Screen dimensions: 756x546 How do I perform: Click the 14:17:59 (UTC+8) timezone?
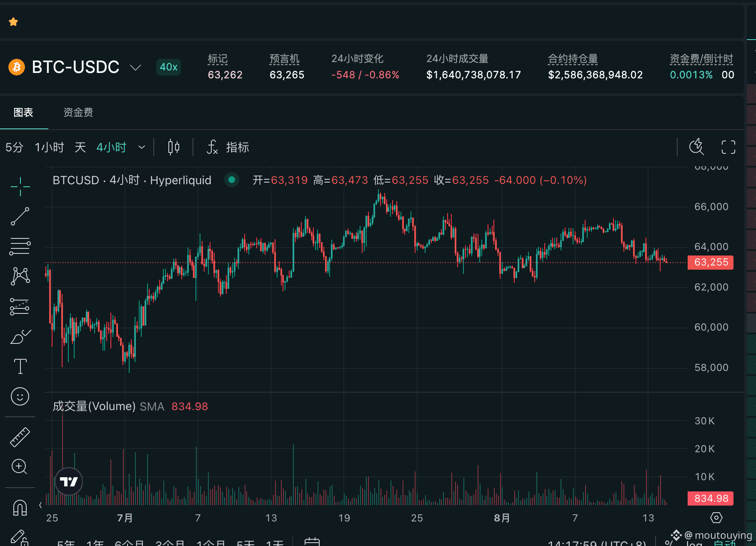(597, 543)
